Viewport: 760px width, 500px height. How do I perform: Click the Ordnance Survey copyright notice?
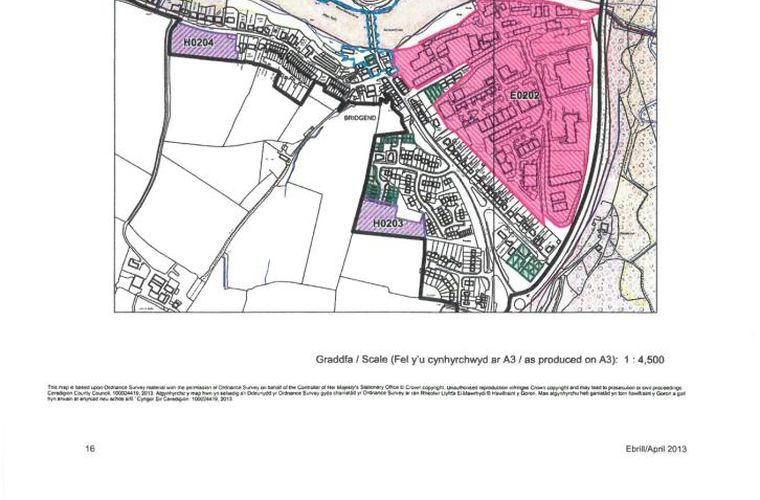[x=370, y=392]
